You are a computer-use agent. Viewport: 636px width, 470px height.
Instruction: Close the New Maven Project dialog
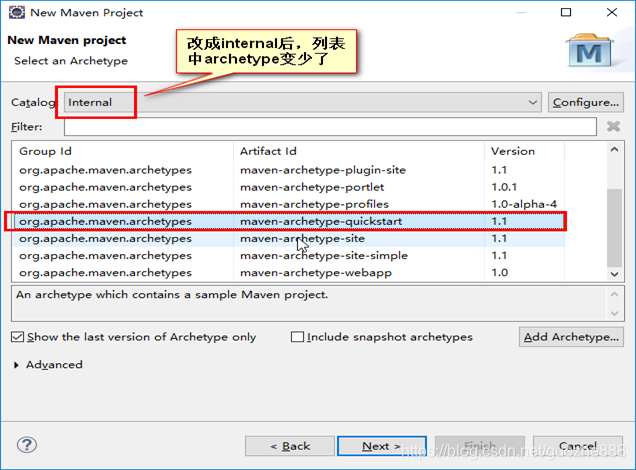tap(612, 13)
